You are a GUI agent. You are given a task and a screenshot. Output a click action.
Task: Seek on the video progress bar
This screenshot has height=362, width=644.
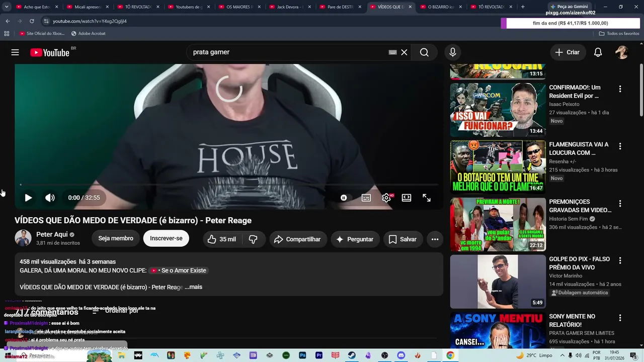[x=229, y=185]
